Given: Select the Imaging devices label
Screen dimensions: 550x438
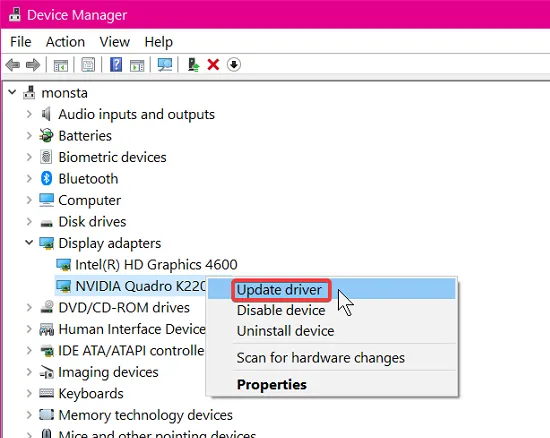Looking at the screenshot, I should [x=108, y=372].
